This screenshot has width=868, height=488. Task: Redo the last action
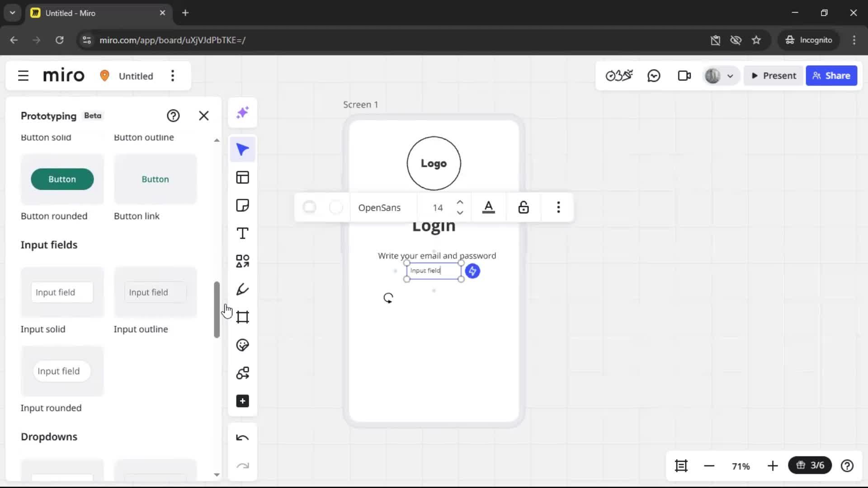pyautogui.click(x=243, y=466)
